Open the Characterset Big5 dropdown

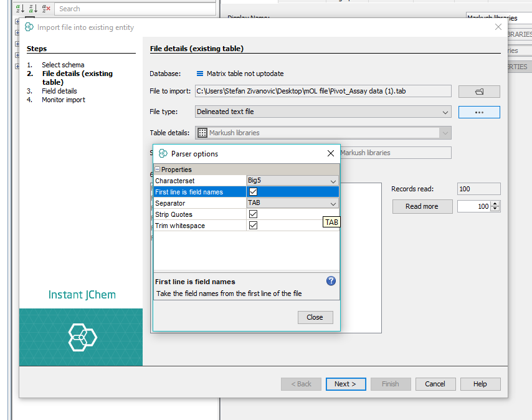[x=333, y=181]
